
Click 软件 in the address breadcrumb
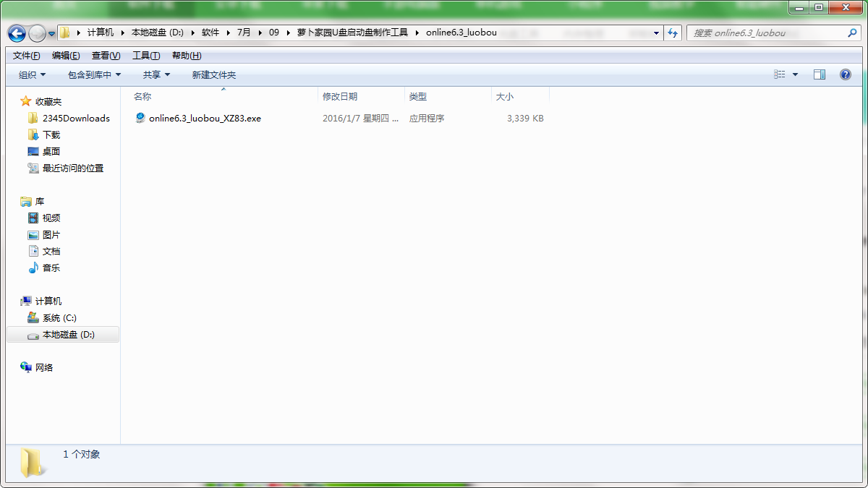[x=210, y=33]
